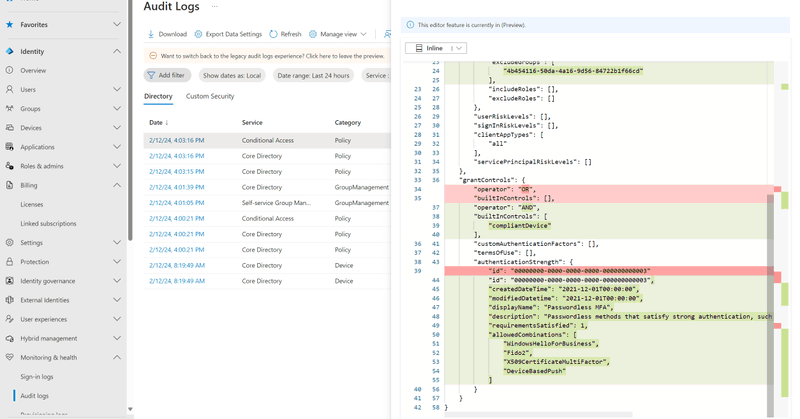The image size is (800, 419).
Task: Click the Overview info icon
Action: [9, 70]
